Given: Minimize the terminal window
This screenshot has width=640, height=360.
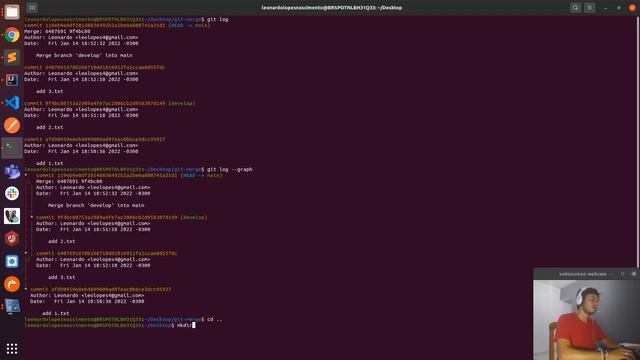Looking at the screenshot, I should click(606, 8).
